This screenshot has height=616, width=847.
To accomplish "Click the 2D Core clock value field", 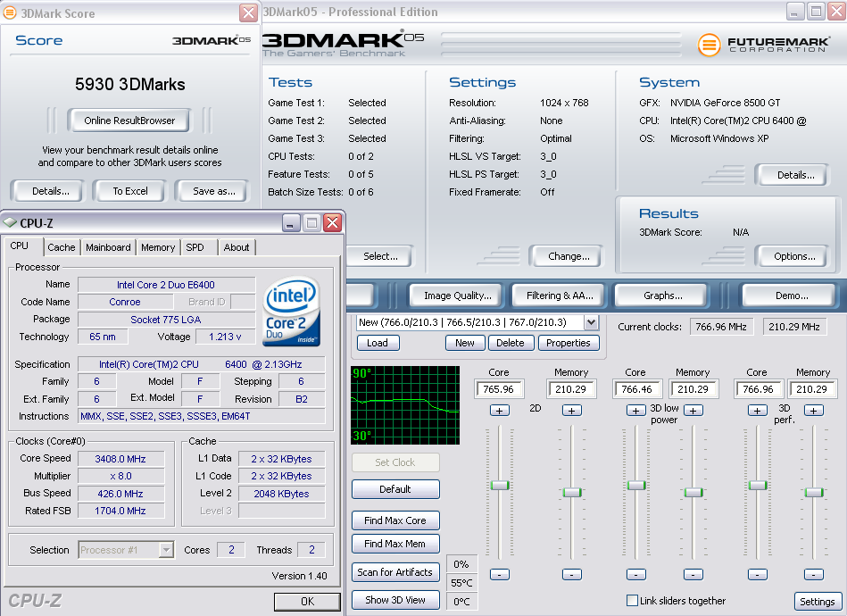I will [x=499, y=389].
